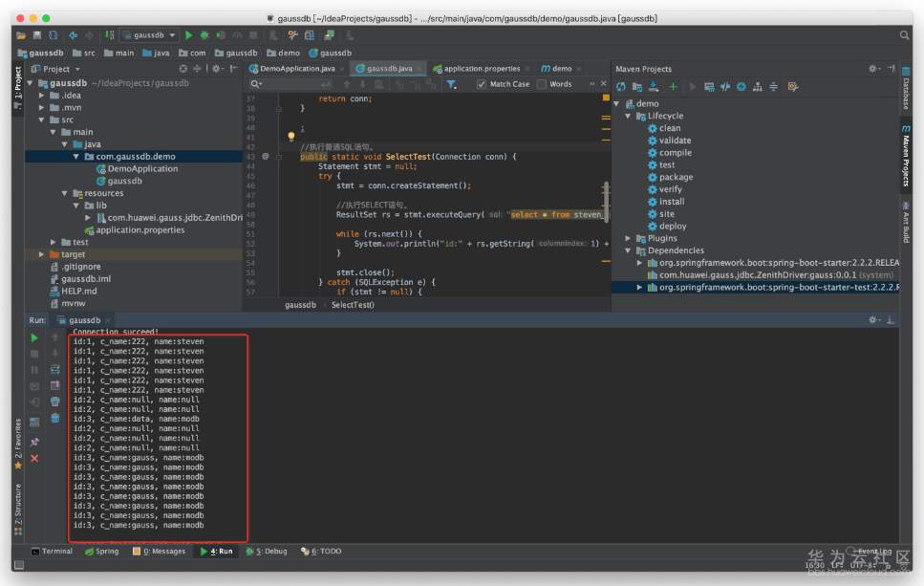This screenshot has width=924, height=586.
Task: Add Maven project with green plus icon
Action: point(673,86)
